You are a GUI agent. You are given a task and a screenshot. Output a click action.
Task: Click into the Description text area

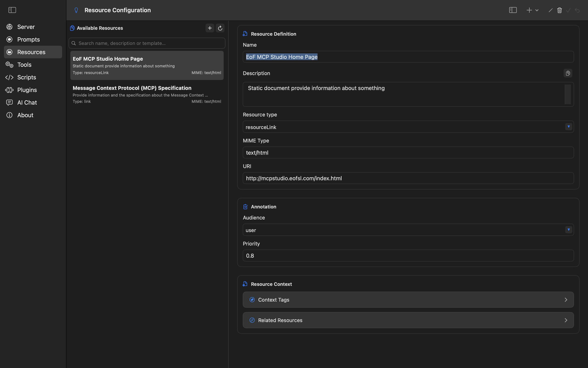(408, 95)
